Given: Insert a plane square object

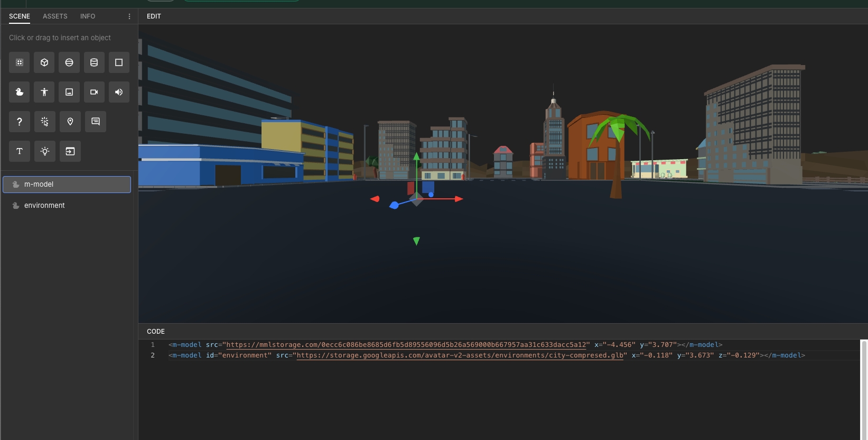Looking at the screenshot, I should (119, 62).
